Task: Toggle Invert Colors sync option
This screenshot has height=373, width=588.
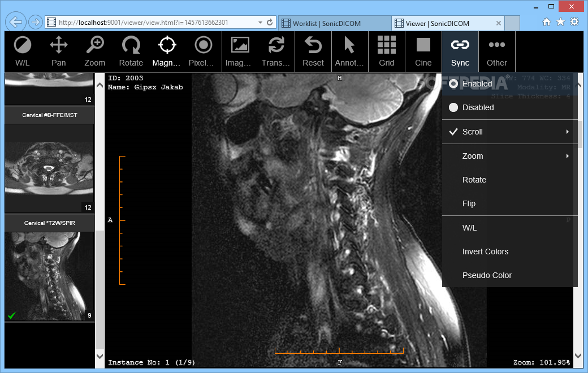Action: tap(509, 251)
